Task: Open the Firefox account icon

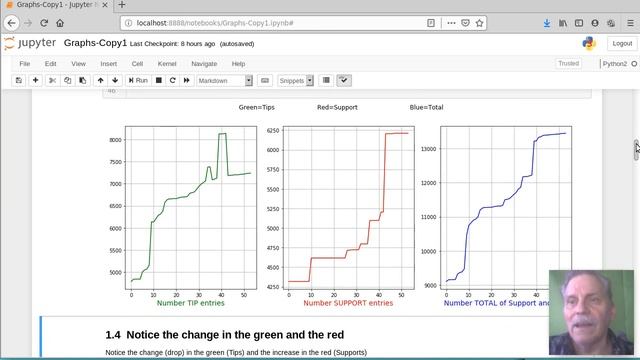Action: (x=595, y=23)
